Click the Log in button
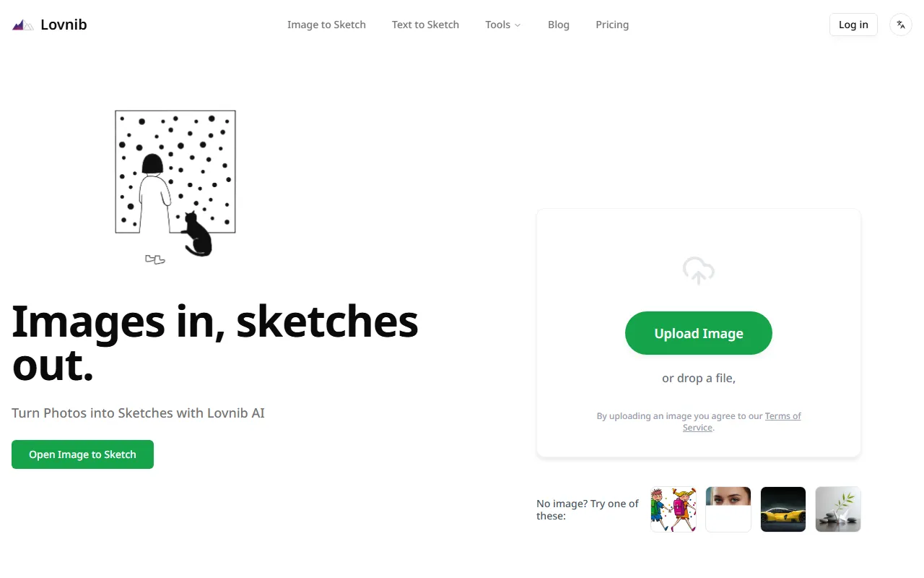Screen dimensions: 924x578 853,25
